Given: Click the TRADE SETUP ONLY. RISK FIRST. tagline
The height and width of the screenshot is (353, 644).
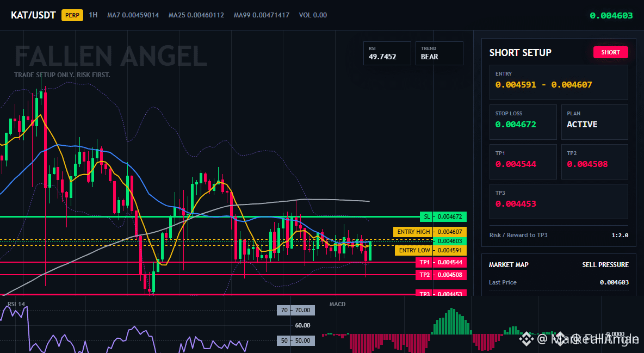Looking at the screenshot, I should pyautogui.click(x=62, y=75).
